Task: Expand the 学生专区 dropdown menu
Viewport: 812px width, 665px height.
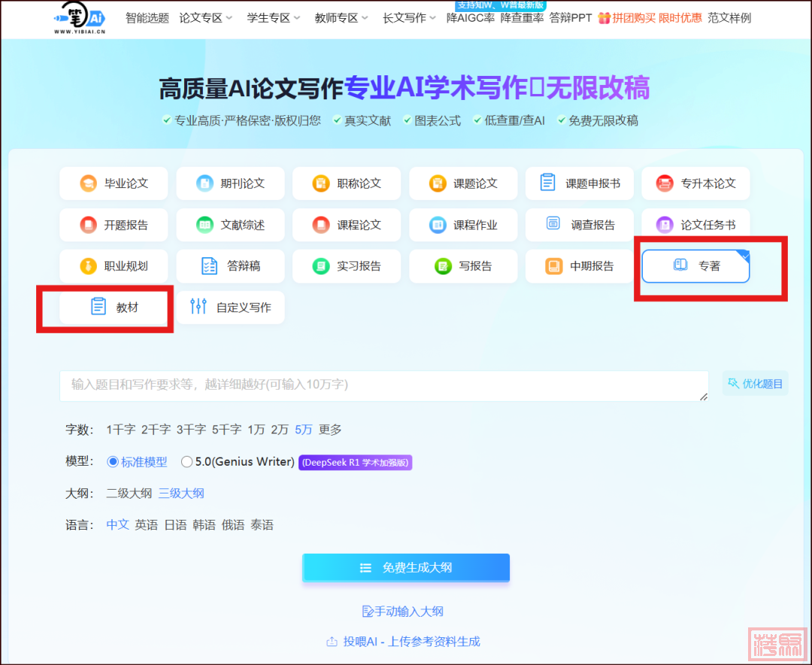Action: click(x=274, y=18)
